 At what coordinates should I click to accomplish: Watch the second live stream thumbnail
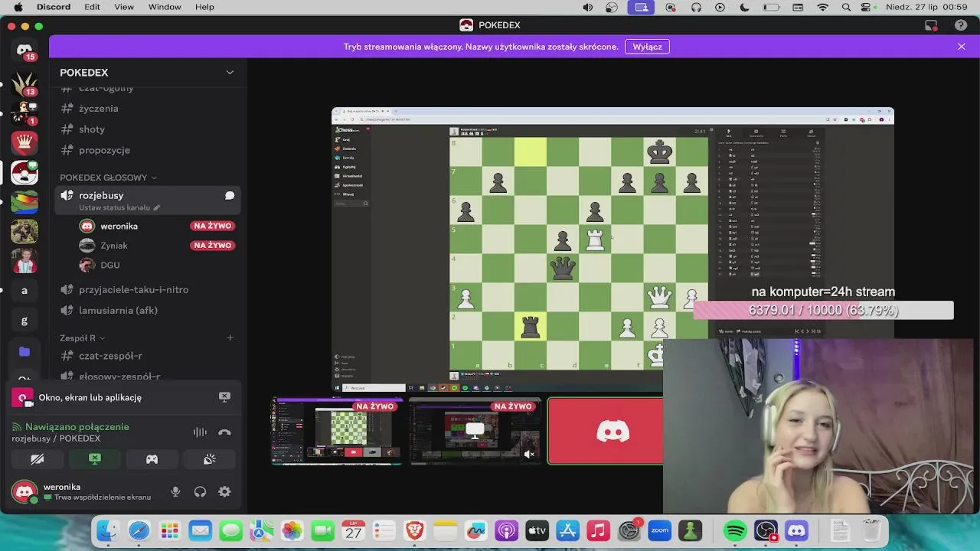click(x=475, y=431)
